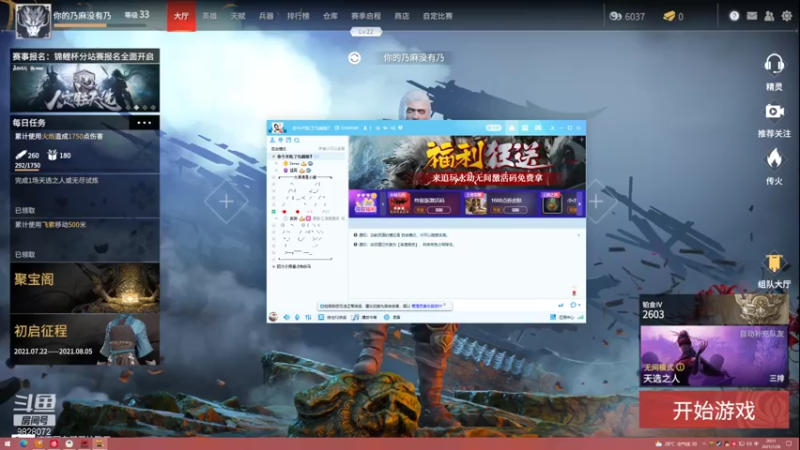Click the YY music accompaniment icon

click(355, 317)
